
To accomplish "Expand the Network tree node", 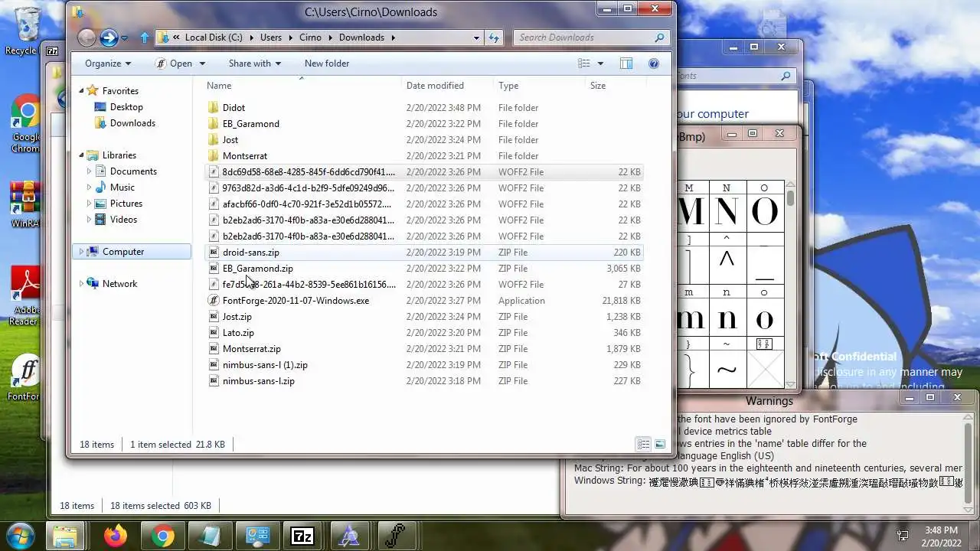I will (81, 284).
